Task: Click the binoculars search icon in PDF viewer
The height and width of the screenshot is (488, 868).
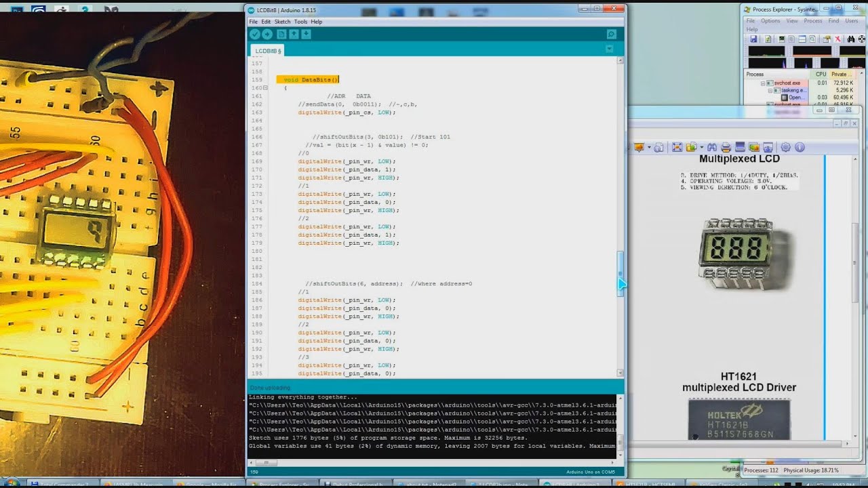Action: point(712,147)
